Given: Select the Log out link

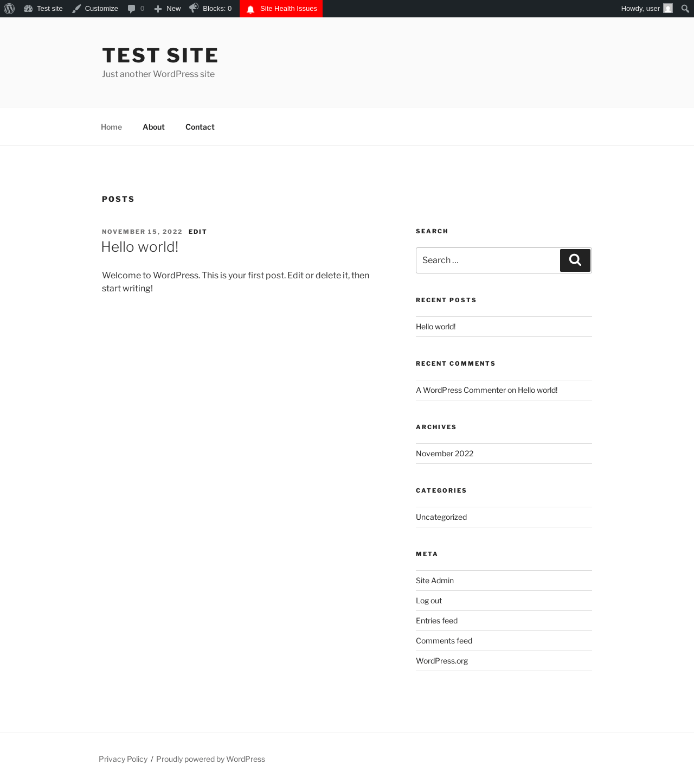Looking at the screenshot, I should point(429,601).
